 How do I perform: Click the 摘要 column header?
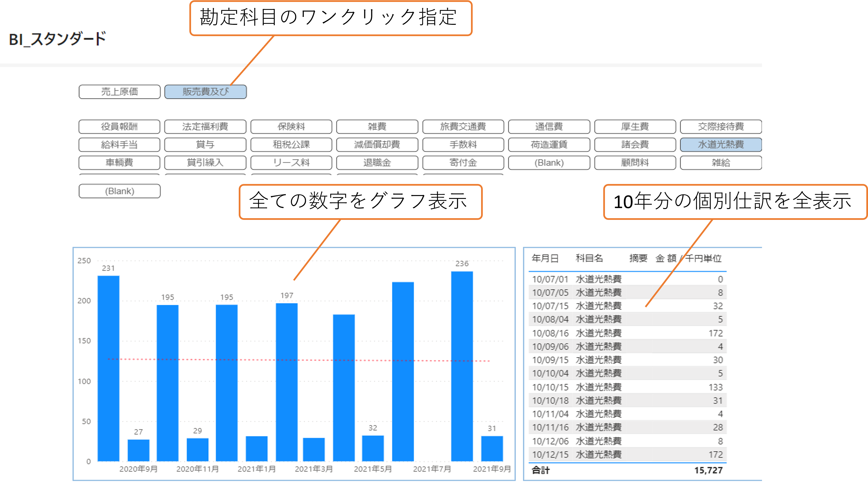pos(638,258)
